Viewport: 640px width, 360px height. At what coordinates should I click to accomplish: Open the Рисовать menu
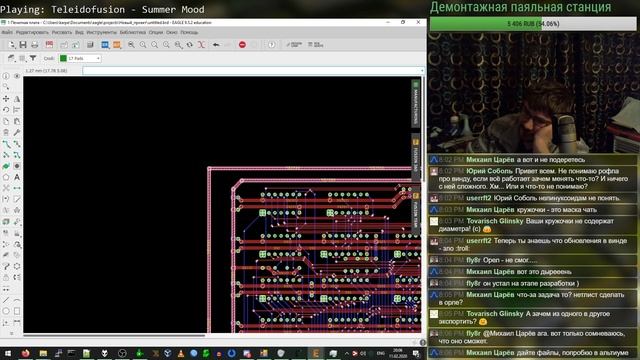pos(62,32)
